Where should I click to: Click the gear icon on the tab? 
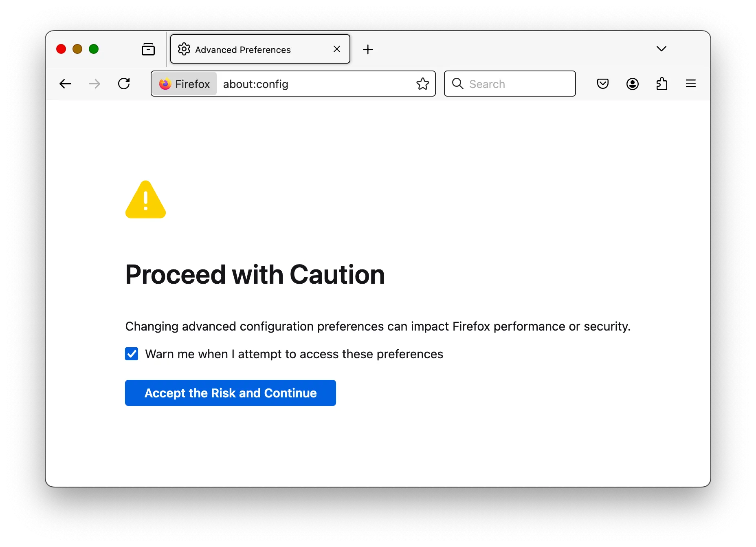[184, 49]
